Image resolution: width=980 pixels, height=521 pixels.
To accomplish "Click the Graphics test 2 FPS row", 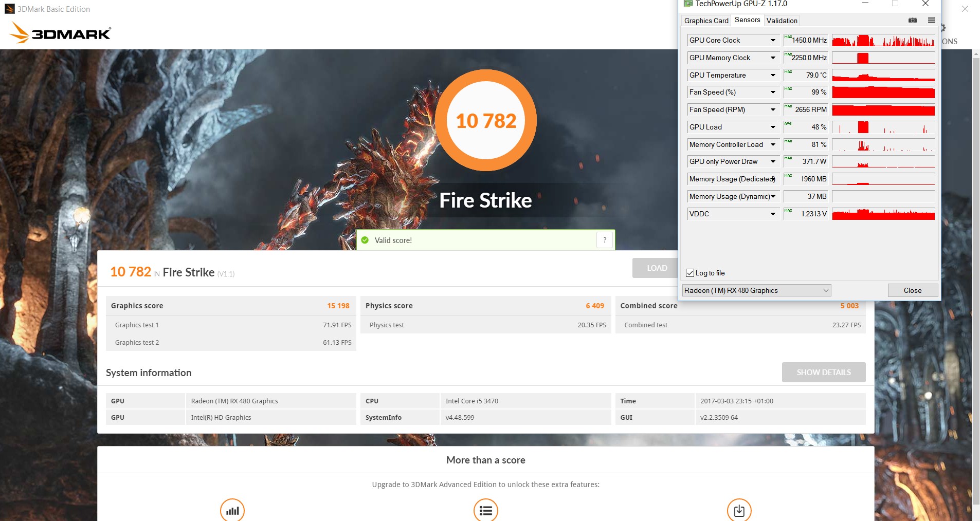I will pos(231,342).
